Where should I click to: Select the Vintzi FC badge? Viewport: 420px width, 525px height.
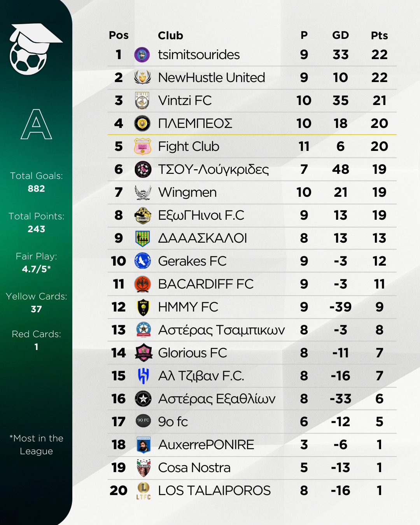pyautogui.click(x=142, y=100)
